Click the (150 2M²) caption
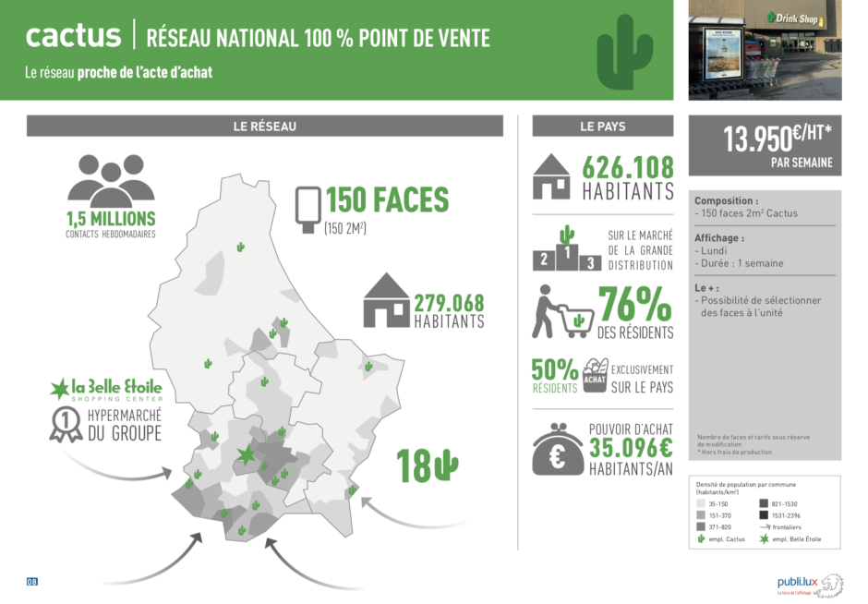The image size is (868, 604). [345, 228]
